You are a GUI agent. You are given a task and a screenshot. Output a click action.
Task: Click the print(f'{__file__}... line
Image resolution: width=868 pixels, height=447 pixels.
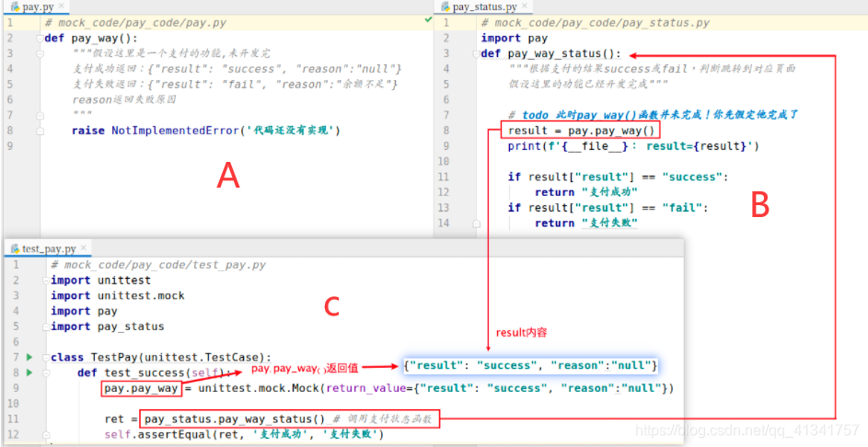pyautogui.click(x=633, y=146)
